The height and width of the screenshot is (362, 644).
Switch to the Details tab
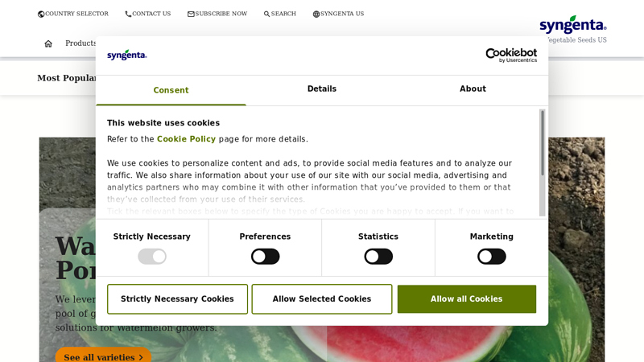322,89
